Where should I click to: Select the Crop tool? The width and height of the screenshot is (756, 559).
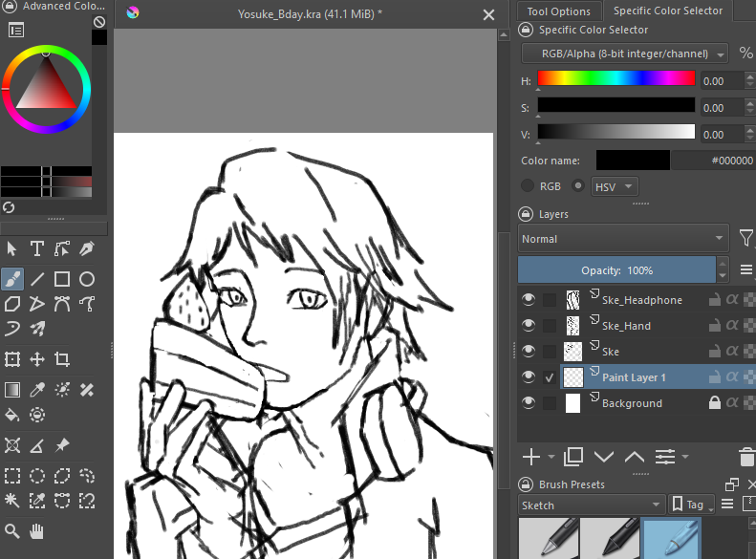pos(62,359)
